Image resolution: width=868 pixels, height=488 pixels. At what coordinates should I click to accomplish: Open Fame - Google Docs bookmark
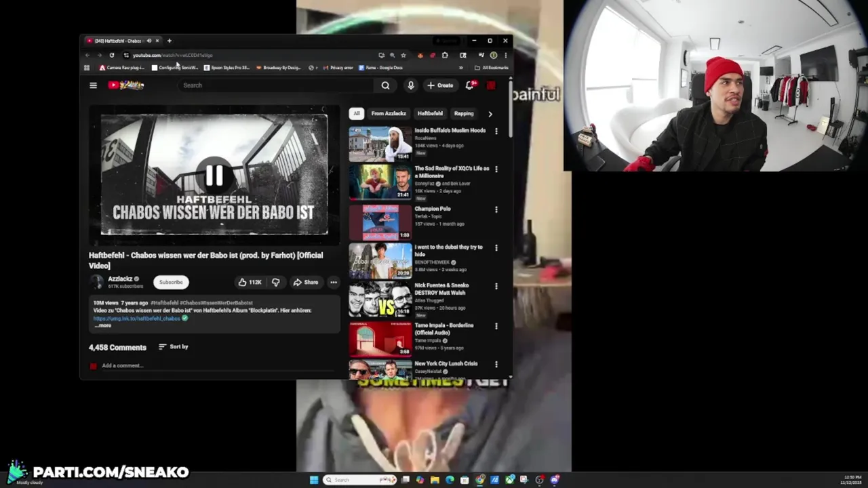pos(380,68)
